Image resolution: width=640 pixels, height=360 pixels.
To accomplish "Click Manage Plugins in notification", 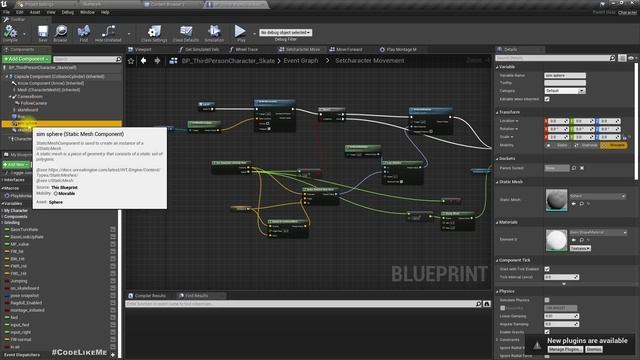I will [565, 349].
